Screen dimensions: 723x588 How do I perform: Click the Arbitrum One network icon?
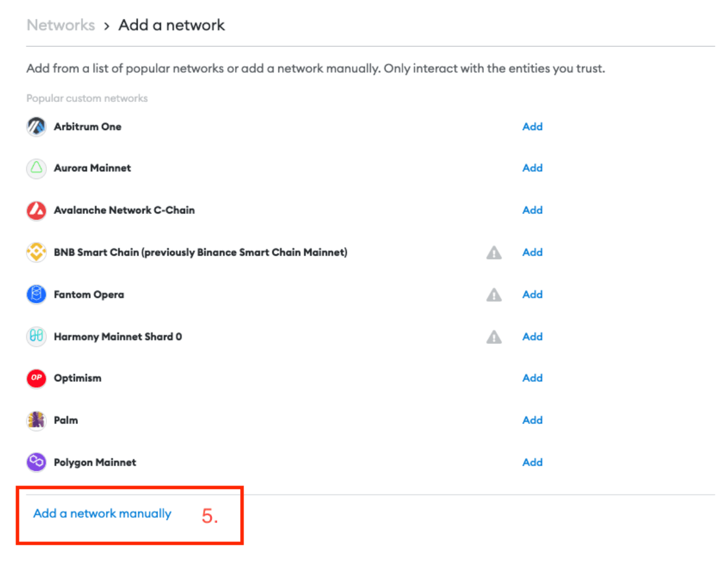36,126
